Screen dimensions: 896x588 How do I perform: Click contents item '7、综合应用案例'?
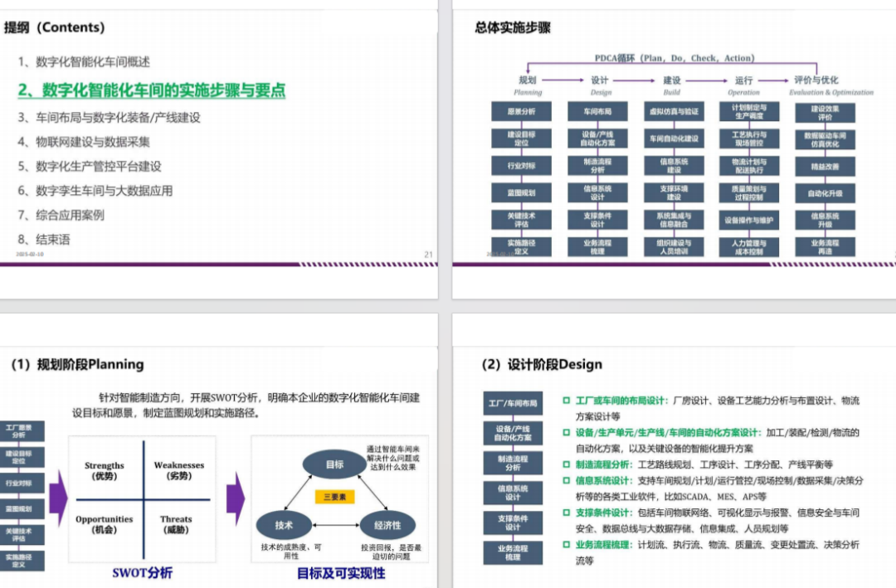pyautogui.click(x=61, y=216)
